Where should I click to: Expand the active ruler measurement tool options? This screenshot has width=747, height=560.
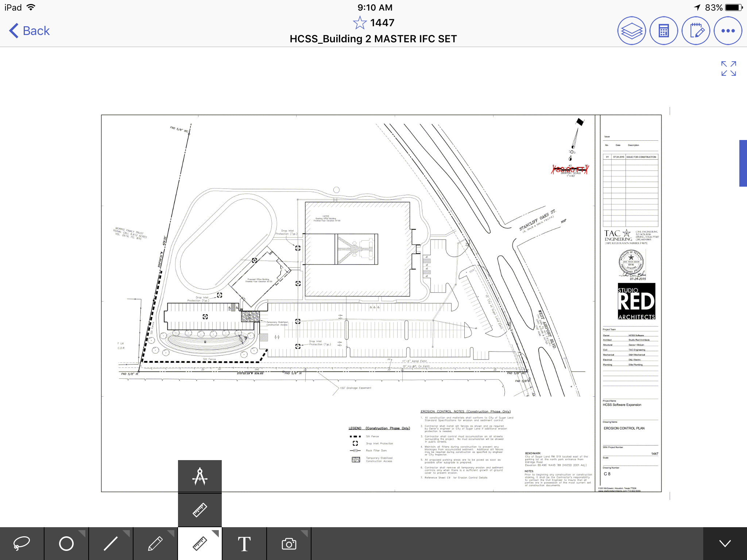click(200, 544)
